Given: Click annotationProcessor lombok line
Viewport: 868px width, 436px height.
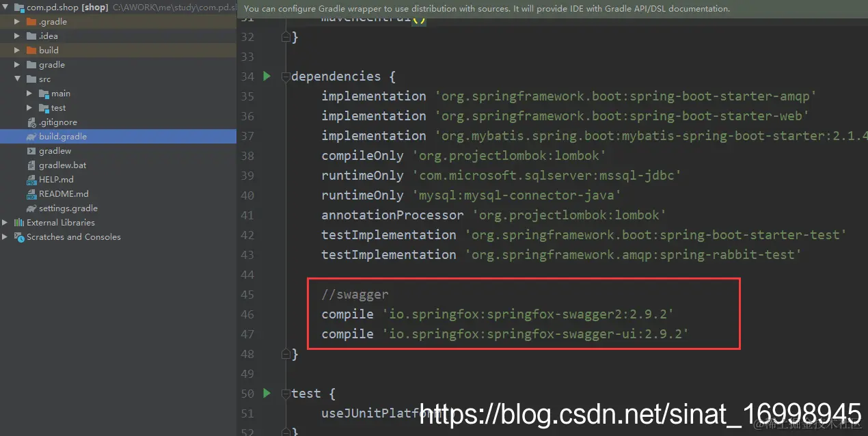Looking at the screenshot, I should tap(494, 215).
